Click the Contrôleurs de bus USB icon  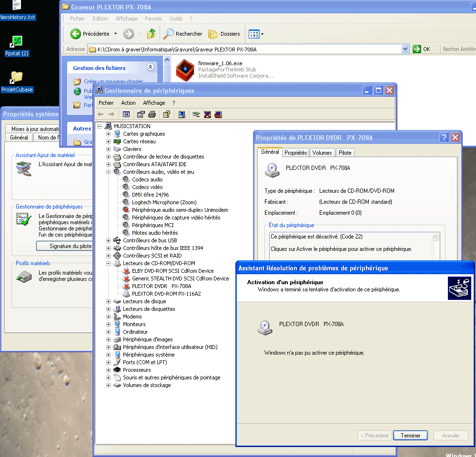pos(117,240)
